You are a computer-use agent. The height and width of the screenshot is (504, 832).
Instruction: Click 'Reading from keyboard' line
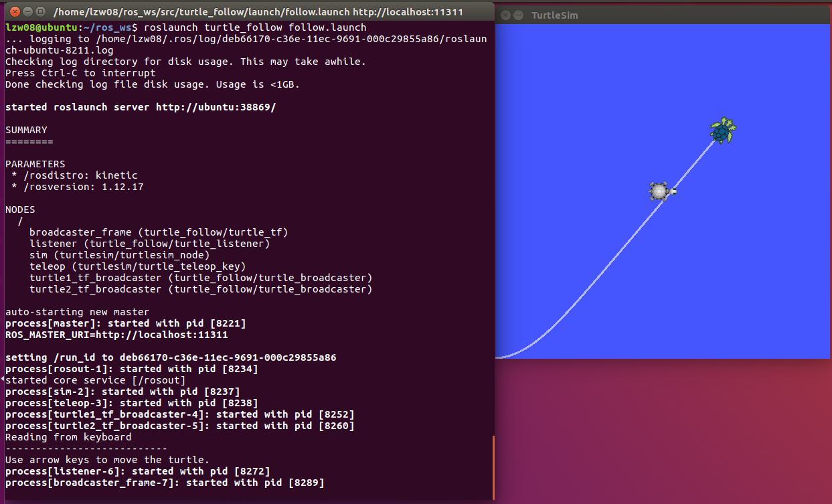point(68,437)
